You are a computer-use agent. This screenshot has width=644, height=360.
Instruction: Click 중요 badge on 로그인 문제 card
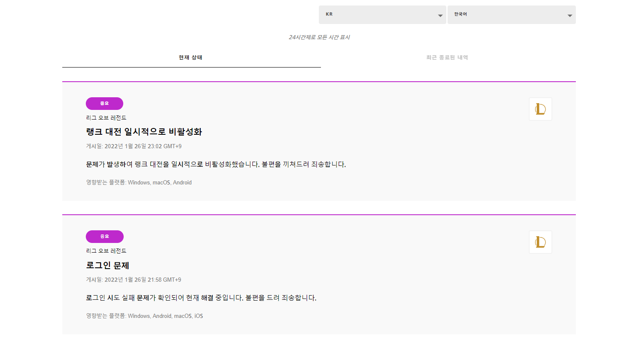105,237
